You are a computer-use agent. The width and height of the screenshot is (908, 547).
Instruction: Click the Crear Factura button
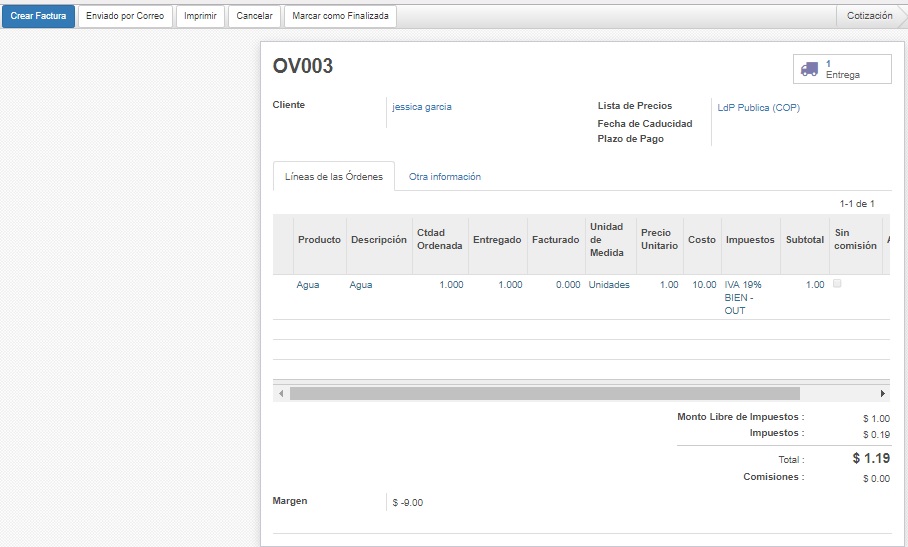pos(38,16)
